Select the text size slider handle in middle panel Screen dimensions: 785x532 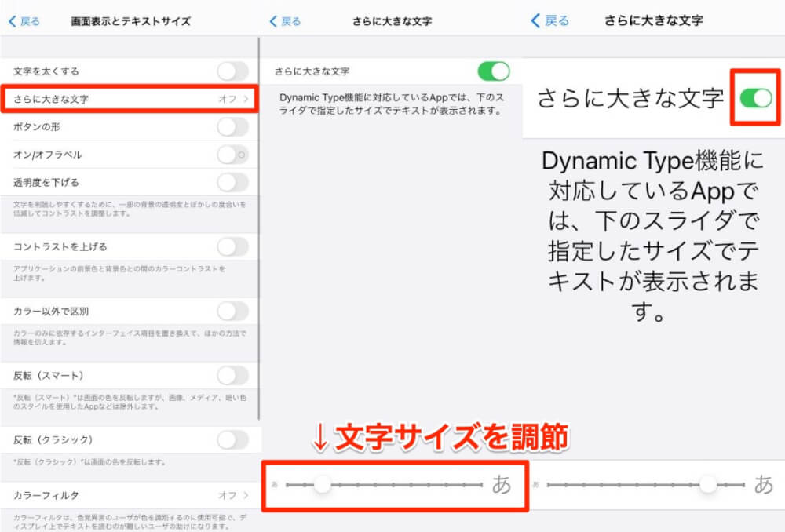pyautogui.click(x=322, y=486)
